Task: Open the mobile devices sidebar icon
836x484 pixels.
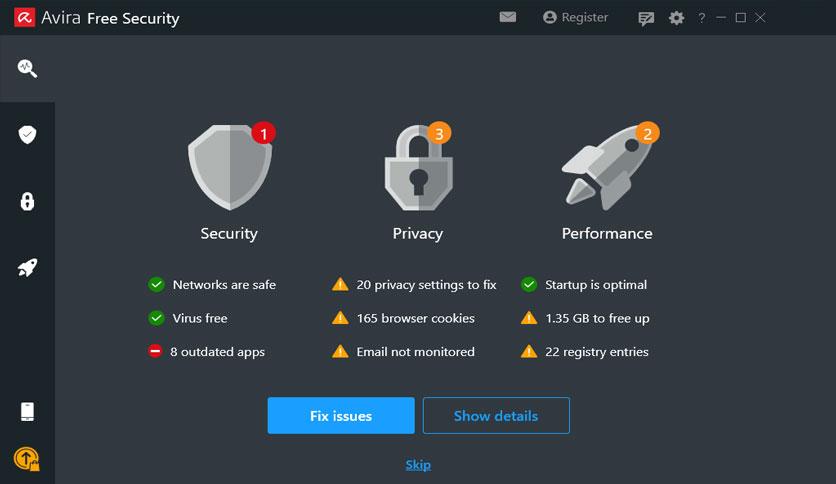Action: point(27,412)
